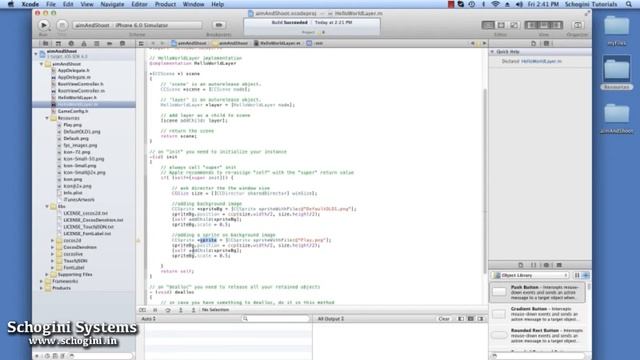Screen dimensions: 640x360
Task: Collapse the aimAndShoot project root
Action: point(36,53)
